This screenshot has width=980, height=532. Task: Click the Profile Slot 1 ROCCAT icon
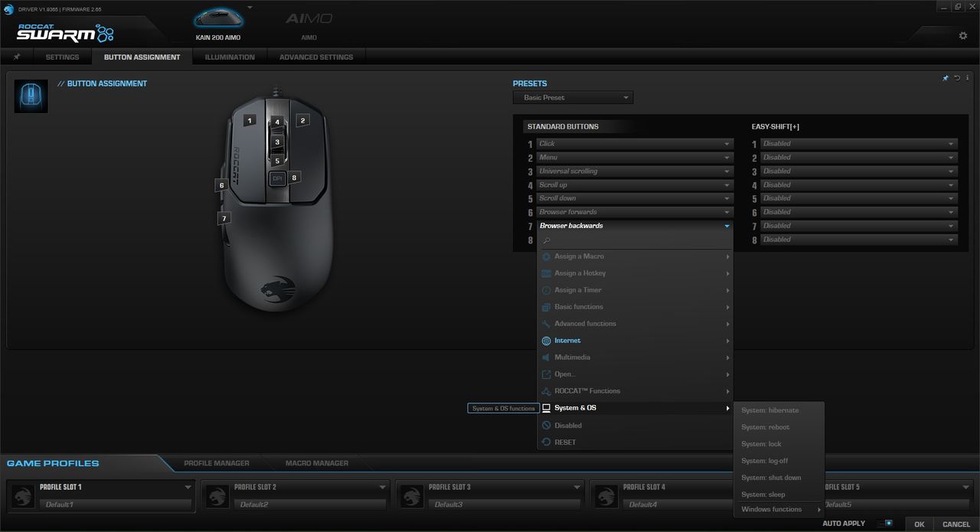point(23,495)
